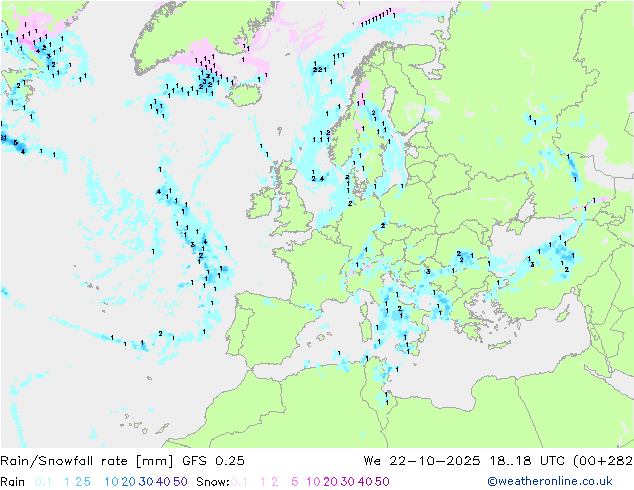Image resolution: width=634 pixels, height=490 pixels.
Task: Pick the snow legend 40 value
Action: pyautogui.click(x=365, y=482)
